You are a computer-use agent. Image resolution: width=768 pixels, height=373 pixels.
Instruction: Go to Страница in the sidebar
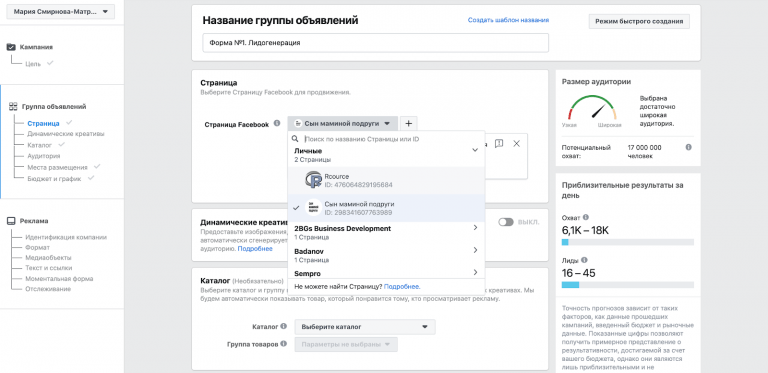(x=43, y=123)
